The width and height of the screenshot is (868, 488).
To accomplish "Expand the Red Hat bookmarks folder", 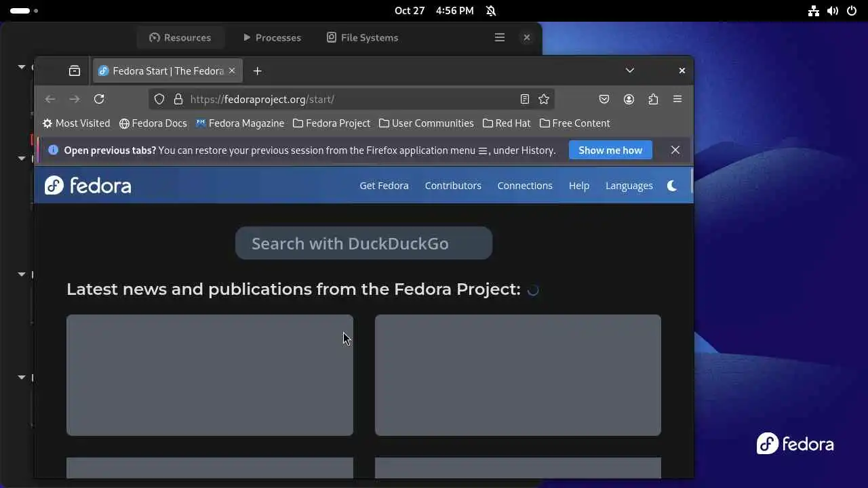I will coord(507,123).
